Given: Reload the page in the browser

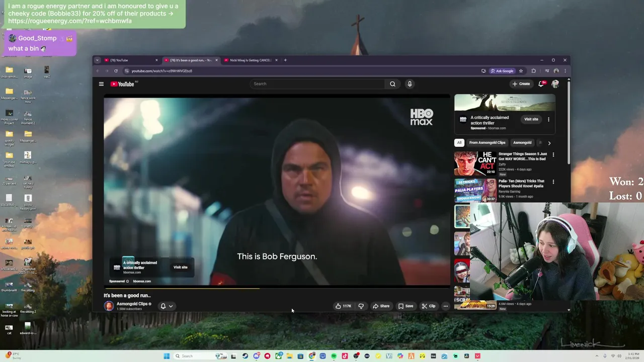Looking at the screenshot, I should tap(116, 71).
